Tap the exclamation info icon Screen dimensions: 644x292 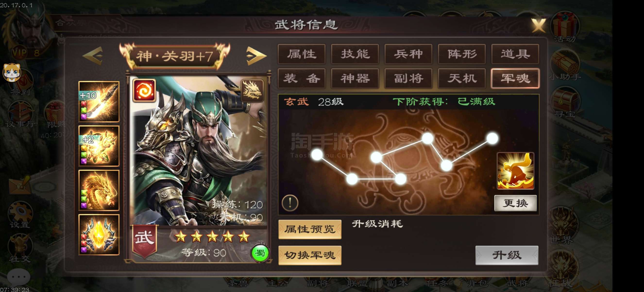[290, 202]
